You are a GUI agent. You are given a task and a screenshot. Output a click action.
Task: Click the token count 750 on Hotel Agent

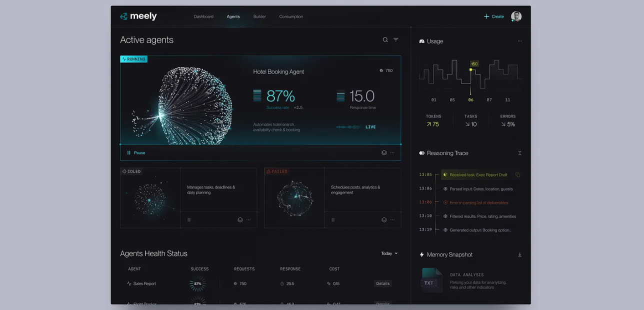coord(386,70)
